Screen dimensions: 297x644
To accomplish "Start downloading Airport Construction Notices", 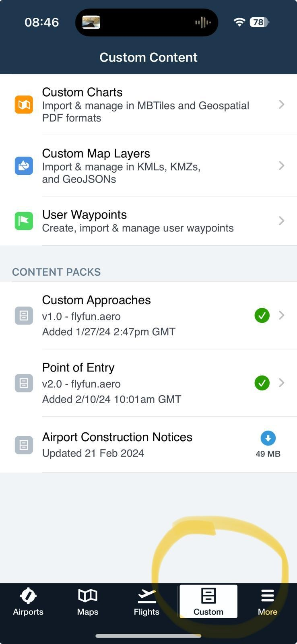I will (x=268, y=438).
